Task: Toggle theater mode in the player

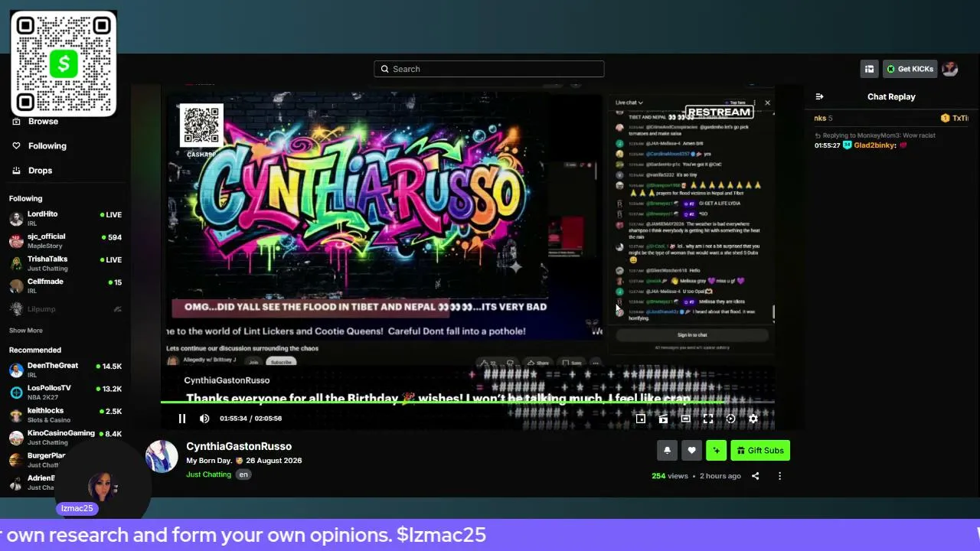Action: [x=685, y=419]
